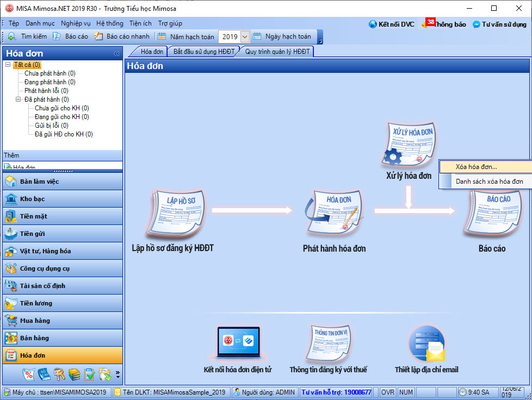The image size is (532, 400).
Task: Open Tiền lương module
Action: point(63,303)
